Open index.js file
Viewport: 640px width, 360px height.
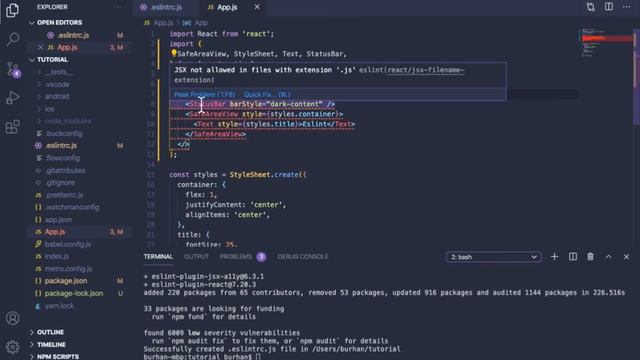point(57,256)
